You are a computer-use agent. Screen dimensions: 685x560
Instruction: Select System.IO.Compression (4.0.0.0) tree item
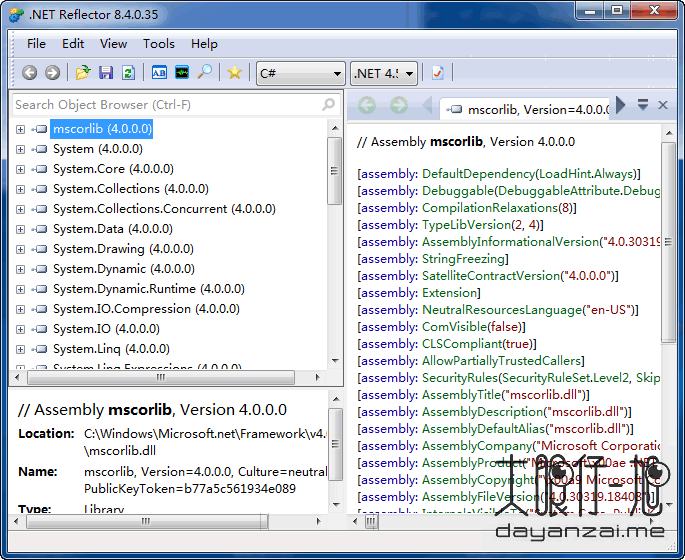click(146, 309)
